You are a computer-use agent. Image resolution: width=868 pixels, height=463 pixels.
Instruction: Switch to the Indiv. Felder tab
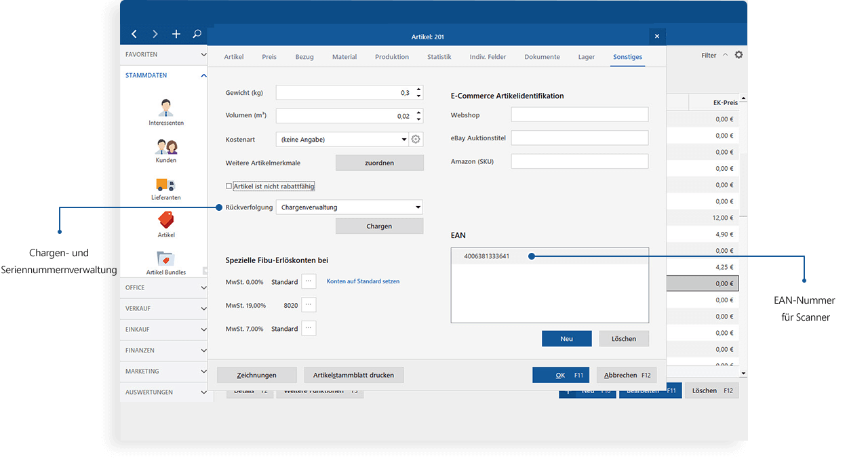tap(488, 57)
